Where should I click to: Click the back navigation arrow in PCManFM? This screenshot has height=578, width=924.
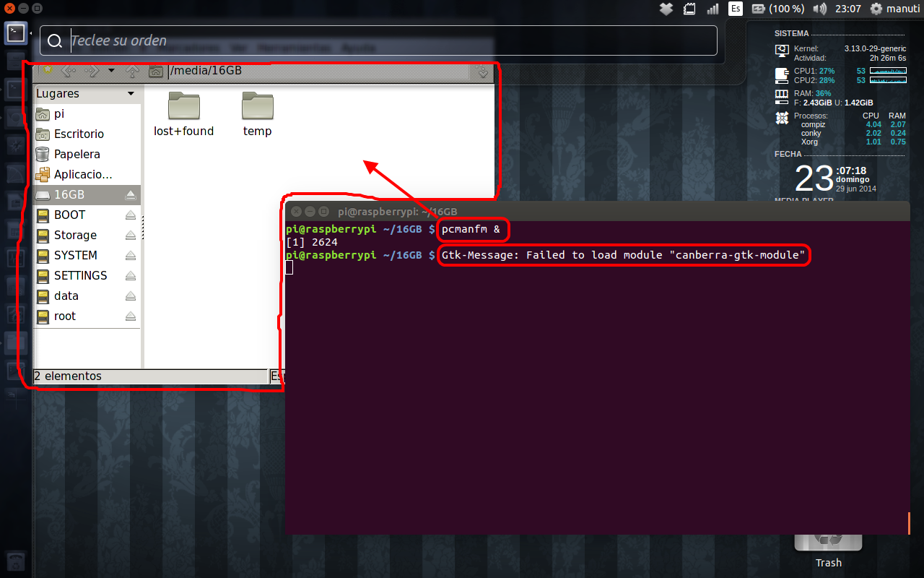click(68, 71)
